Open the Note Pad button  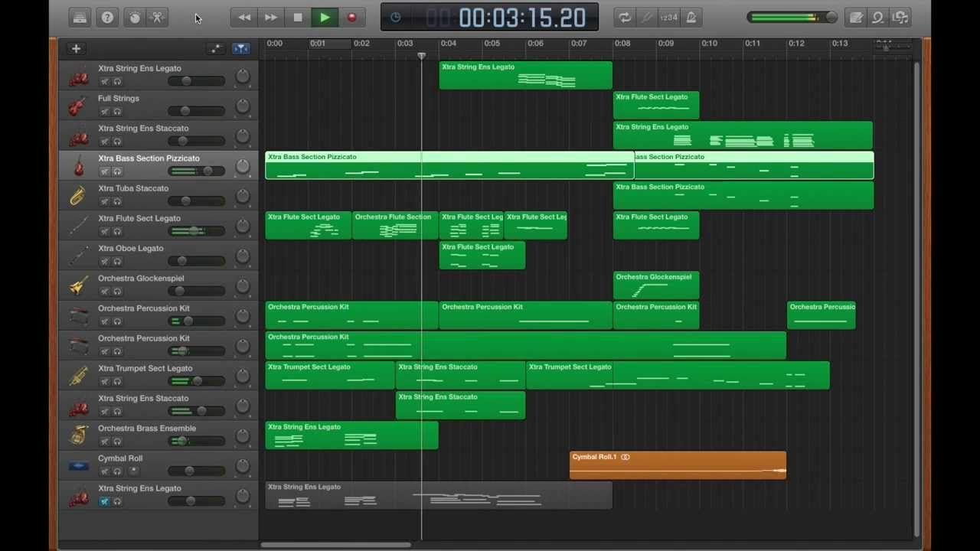[x=856, y=18]
